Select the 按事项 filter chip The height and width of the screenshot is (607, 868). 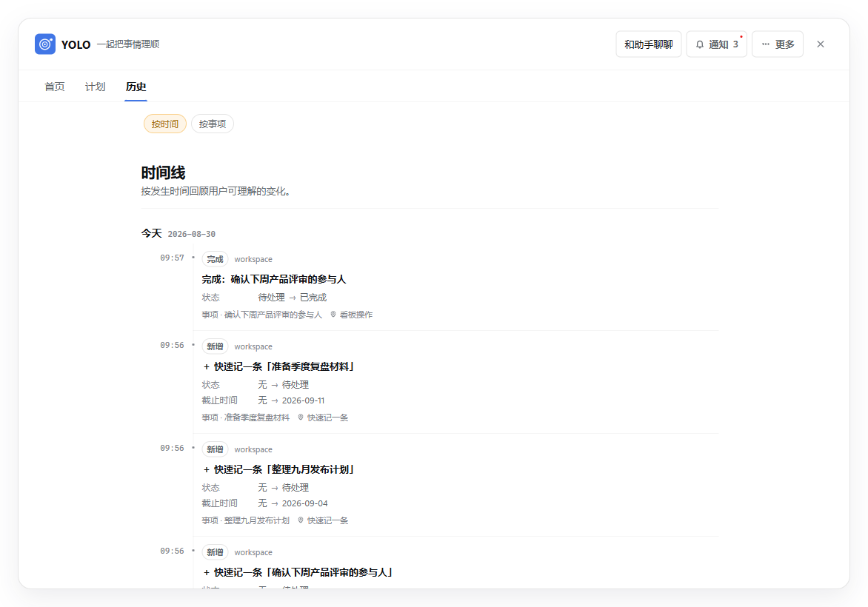pos(213,124)
